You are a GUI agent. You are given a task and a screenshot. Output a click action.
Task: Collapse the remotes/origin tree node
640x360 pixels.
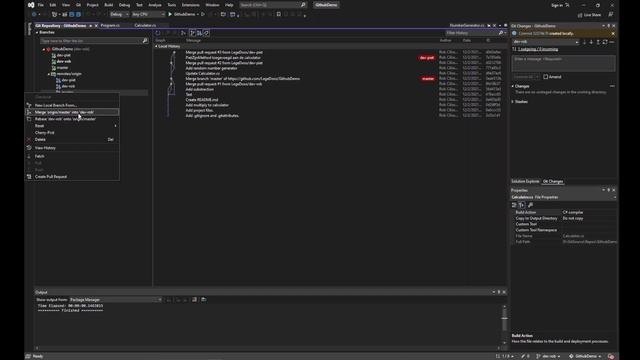(49, 74)
